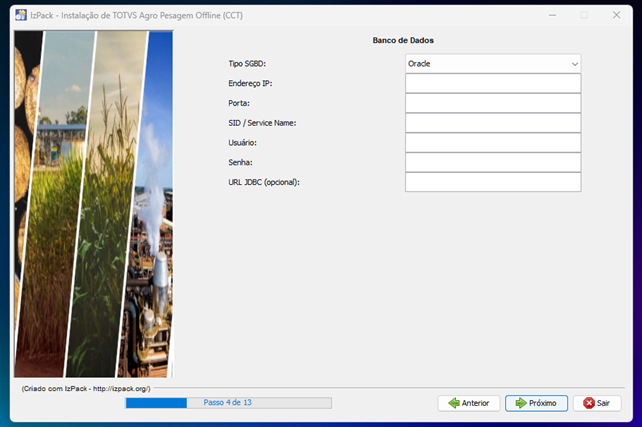Click the "Usuário:" label
Image resolution: width=642 pixels, height=427 pixels.
pyautogui.click(x=242, y=142)
